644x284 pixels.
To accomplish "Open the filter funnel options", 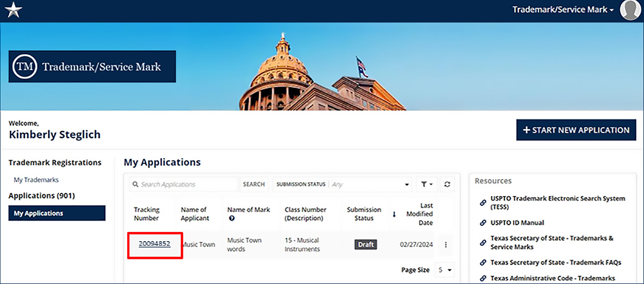I will [427, 184].
